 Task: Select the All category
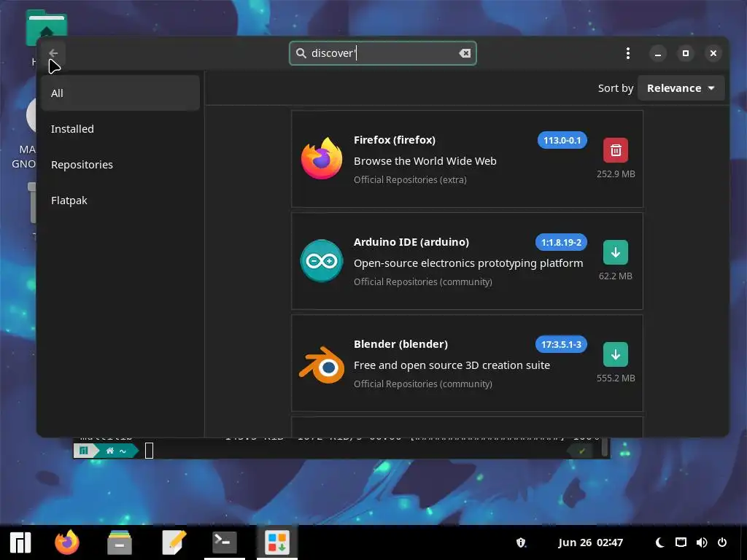pos(120,93)
